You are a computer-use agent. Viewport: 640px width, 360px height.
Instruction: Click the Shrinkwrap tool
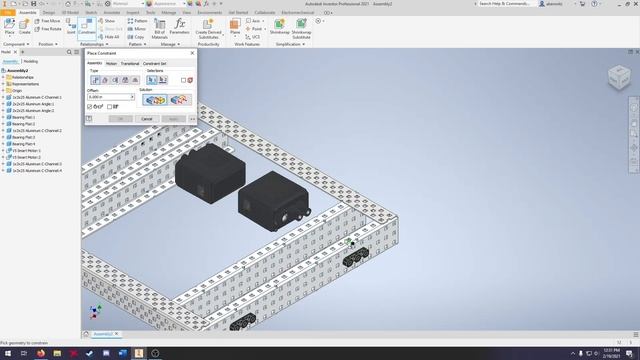tap(280, 27)
